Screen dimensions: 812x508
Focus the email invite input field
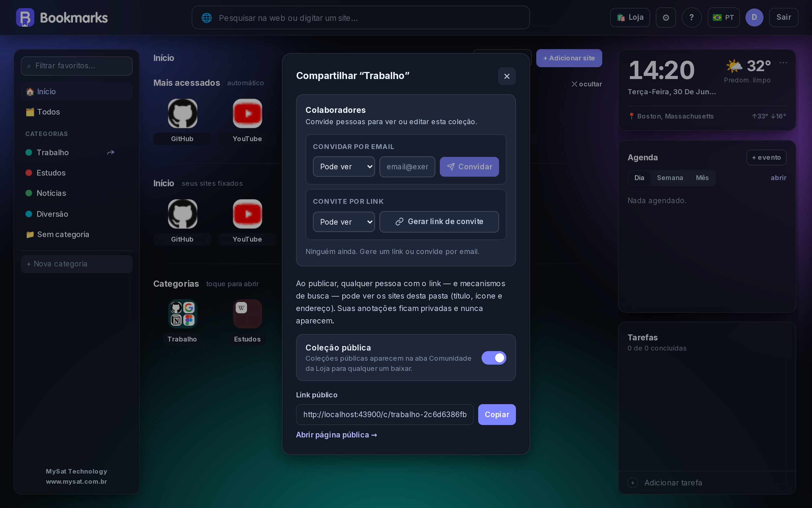coord(407,167)
